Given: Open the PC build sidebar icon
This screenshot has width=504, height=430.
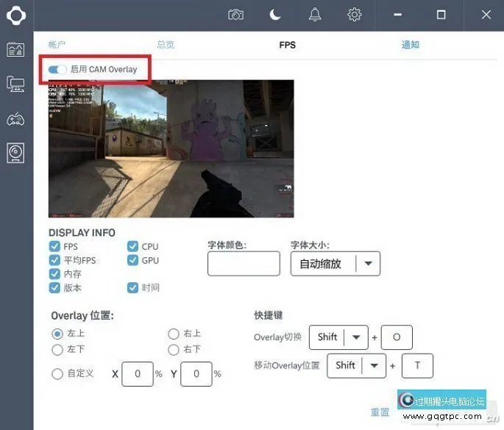Looking at the screenshot, I should click(15, 84).
